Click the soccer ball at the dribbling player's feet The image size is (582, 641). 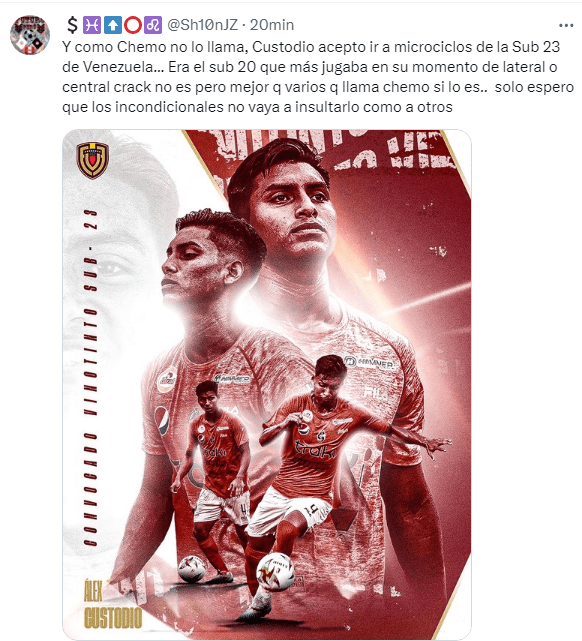[x=275, y=572]
